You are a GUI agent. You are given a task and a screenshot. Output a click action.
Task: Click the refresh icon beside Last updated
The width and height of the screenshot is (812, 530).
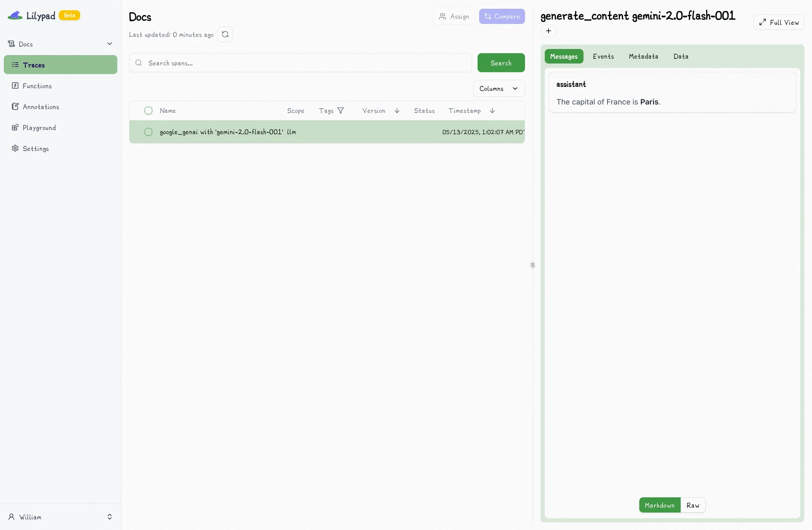(225, 35)
